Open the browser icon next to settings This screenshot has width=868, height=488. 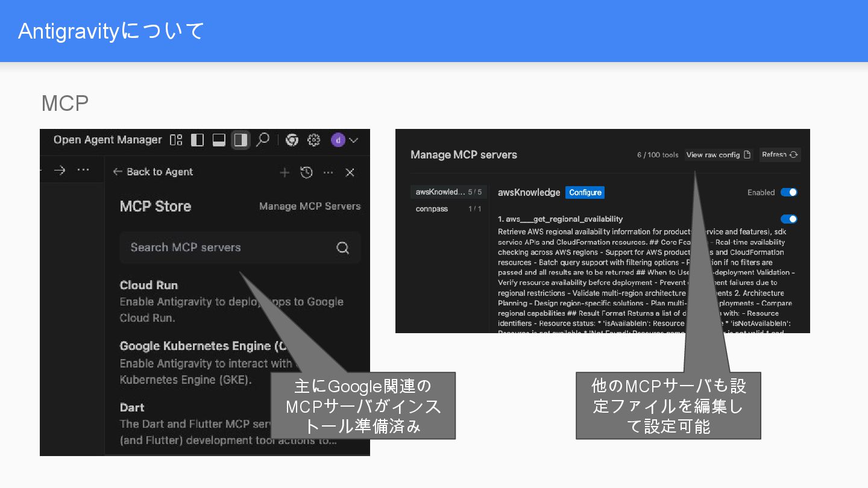tap(292, 140)
